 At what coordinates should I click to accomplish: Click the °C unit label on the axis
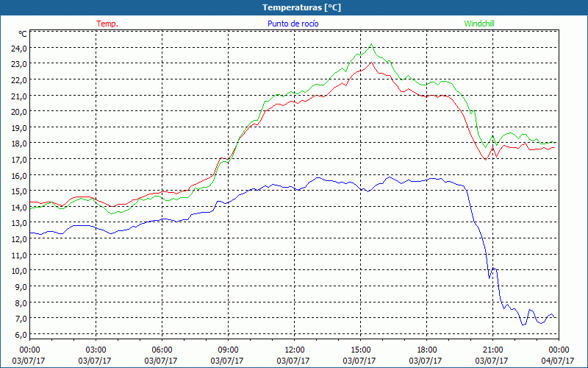[x=23, y=34]
